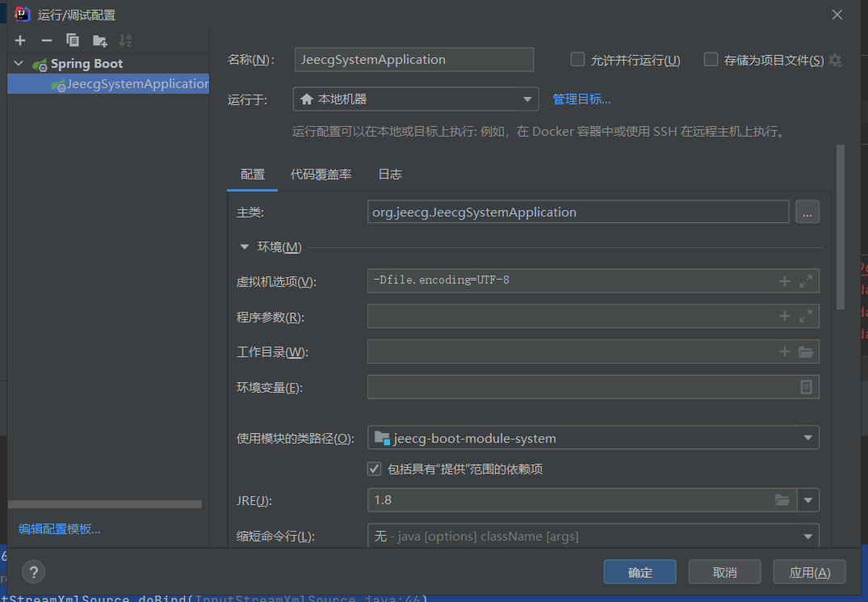Enable 允许并行运行 option

pyautogui.click(x=577, y=59)
